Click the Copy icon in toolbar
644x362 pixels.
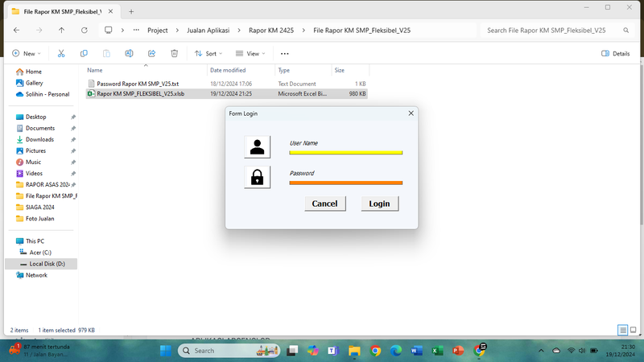(84, 53)
